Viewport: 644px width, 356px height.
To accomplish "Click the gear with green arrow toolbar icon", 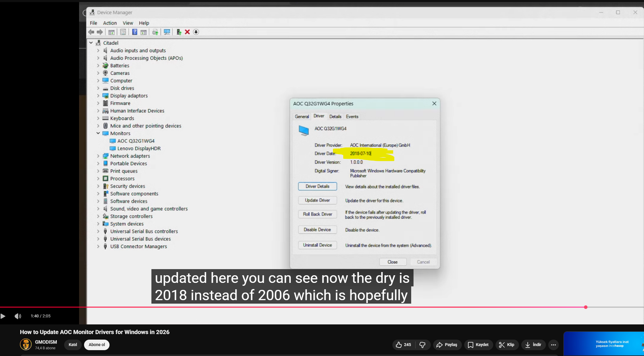I will tap(155, 32).
